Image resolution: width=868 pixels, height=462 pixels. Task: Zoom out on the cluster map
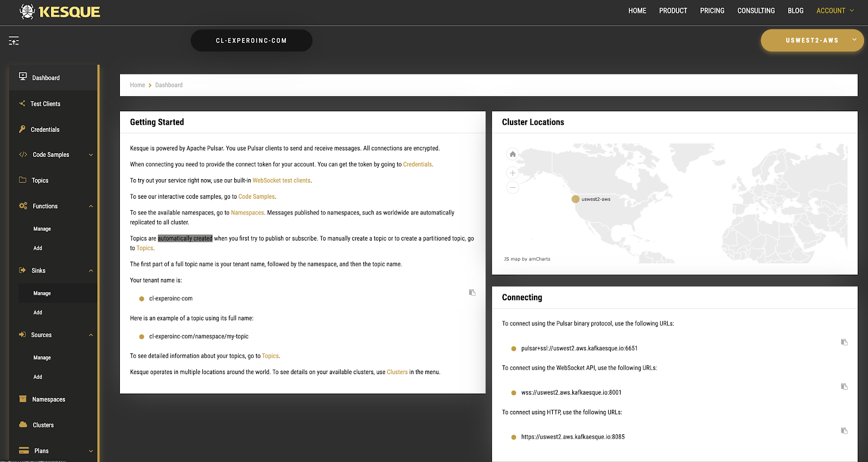coord(513,187)
